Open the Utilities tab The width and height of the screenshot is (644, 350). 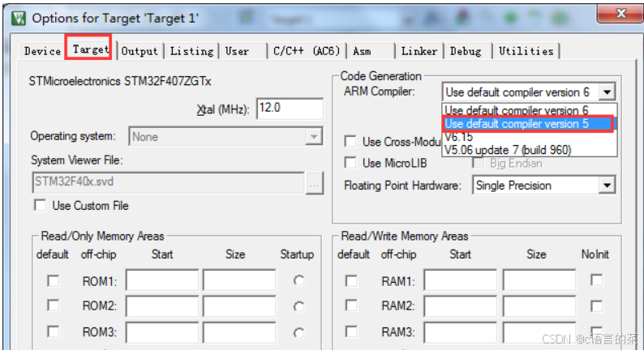[526, 51]
